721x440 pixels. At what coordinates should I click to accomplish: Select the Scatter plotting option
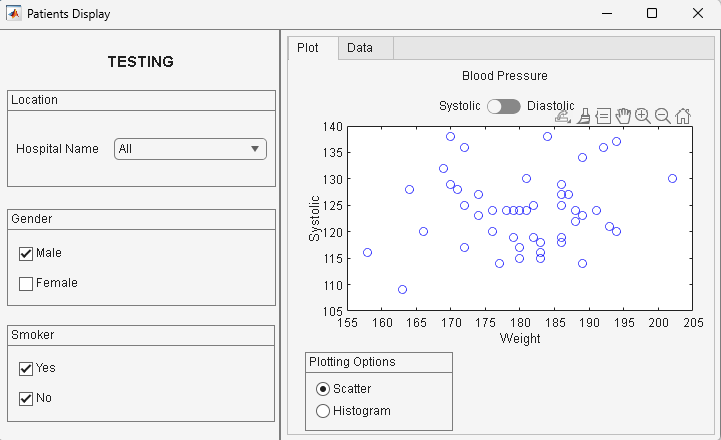[323, 389]
